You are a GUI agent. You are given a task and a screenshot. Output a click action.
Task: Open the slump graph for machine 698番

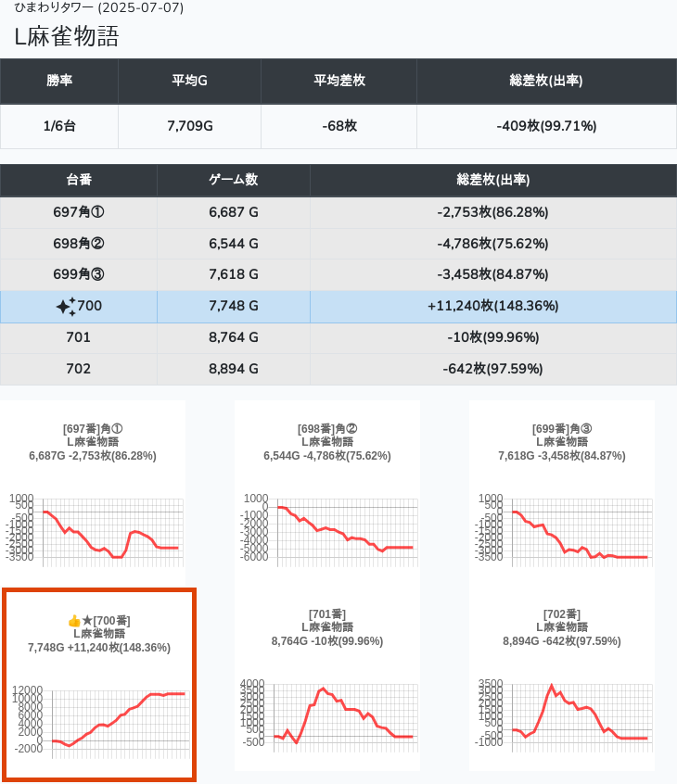327,492
